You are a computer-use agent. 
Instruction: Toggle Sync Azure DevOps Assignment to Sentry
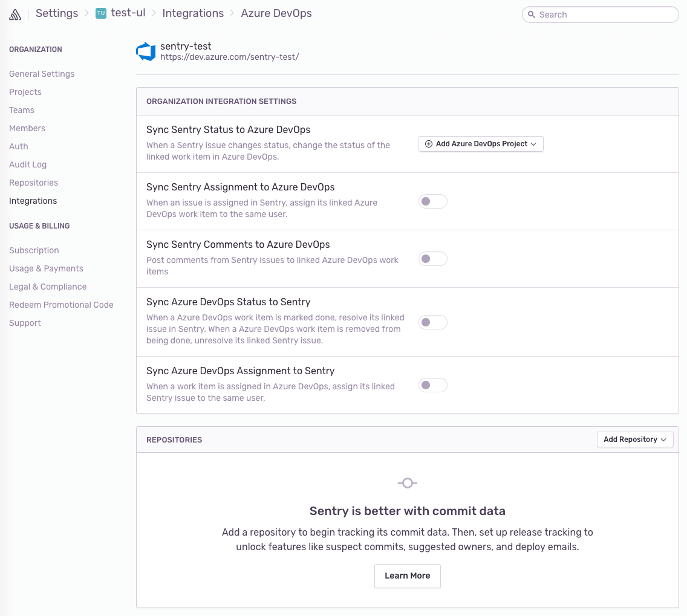pos(432,385)
